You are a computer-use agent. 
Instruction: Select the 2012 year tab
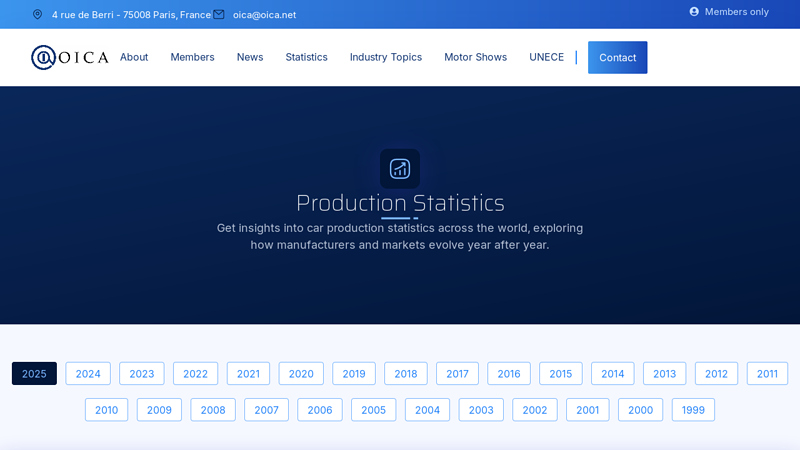tap(716, 373)
